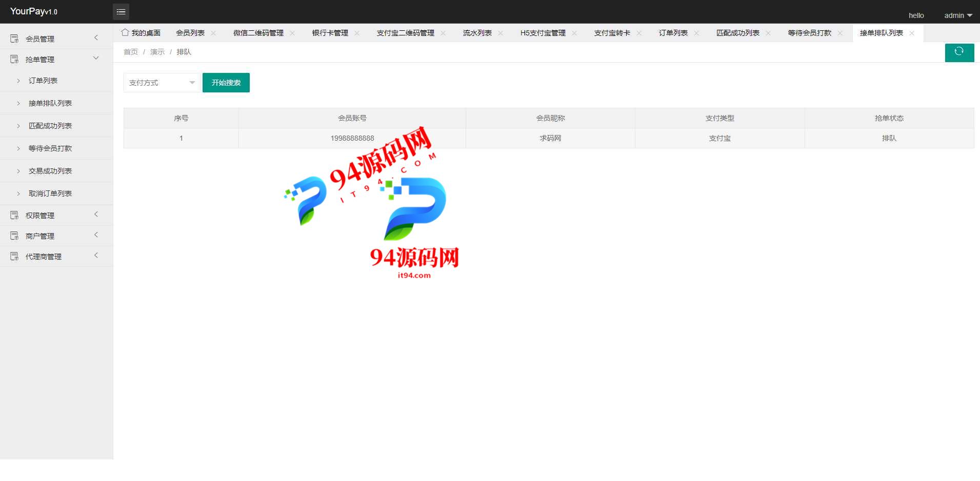
Task: Close the H5支付宝管理 tab
Action: tap(574, 33)
